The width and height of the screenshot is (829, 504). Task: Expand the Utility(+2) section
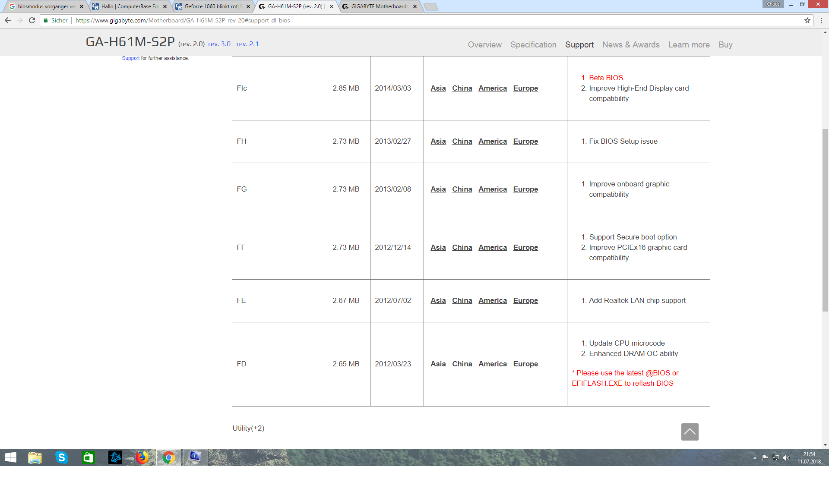pos(248,428)
